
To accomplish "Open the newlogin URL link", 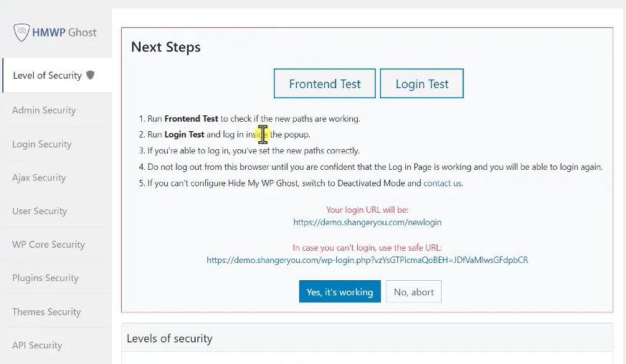I will [x=367, y=222].
